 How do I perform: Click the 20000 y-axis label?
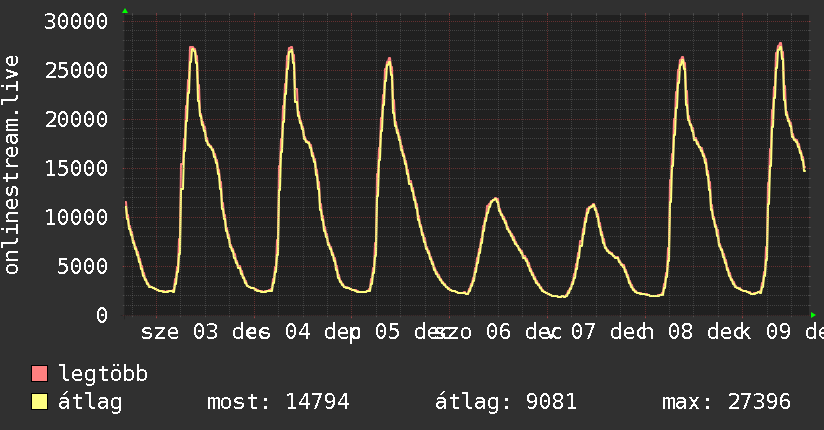click(76, 119)
